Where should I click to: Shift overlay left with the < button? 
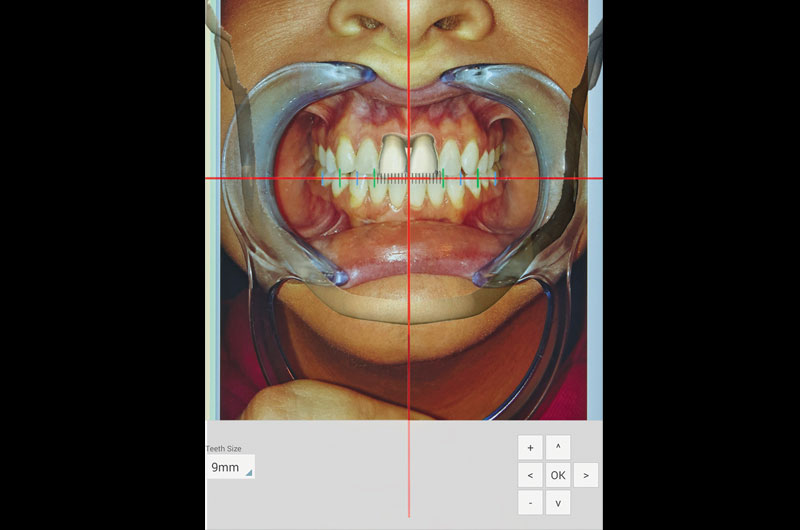[530, 475]
